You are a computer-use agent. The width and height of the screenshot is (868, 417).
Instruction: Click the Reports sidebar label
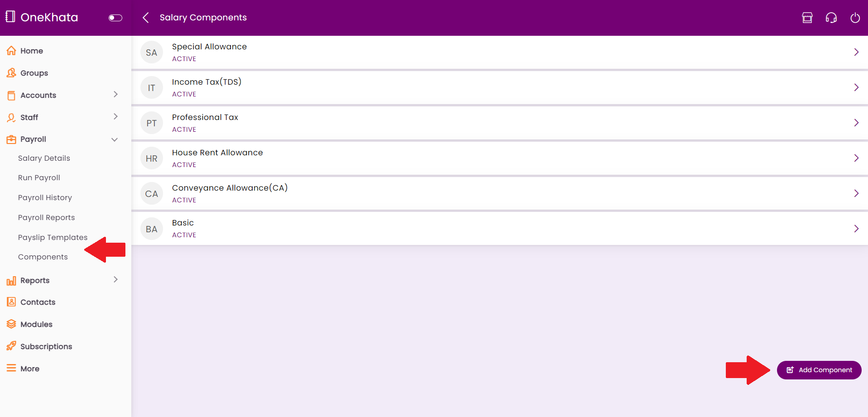click(x=35, y=280)
